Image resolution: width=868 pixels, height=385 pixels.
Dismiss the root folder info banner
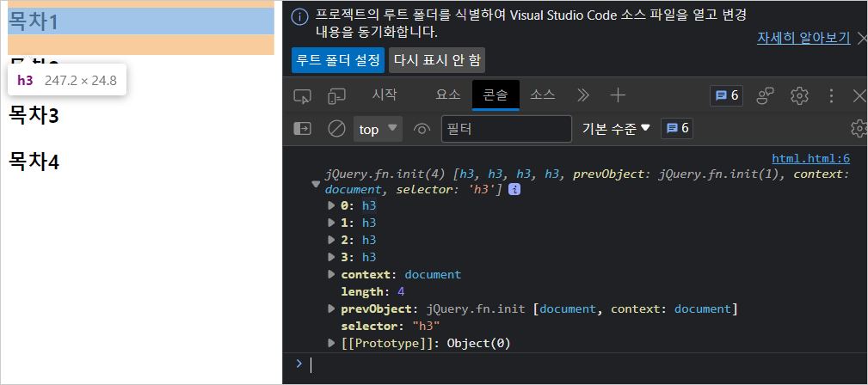[x=862, y=38]
